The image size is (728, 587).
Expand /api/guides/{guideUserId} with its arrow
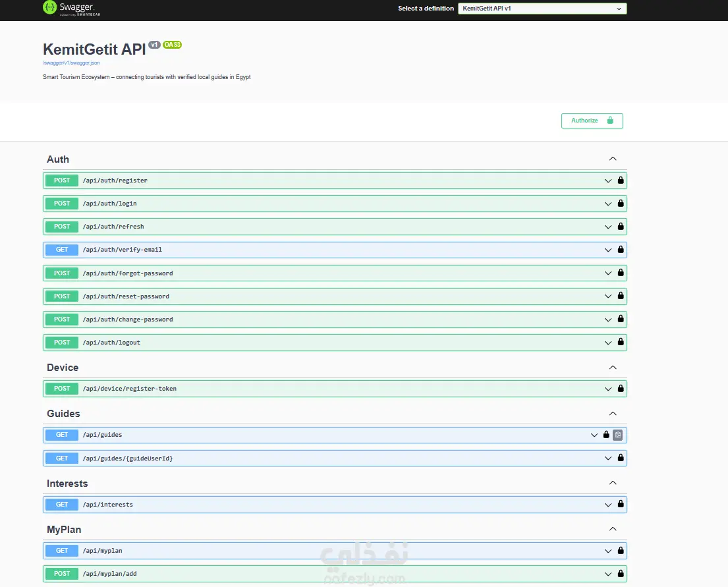click(x=608, y=459)
